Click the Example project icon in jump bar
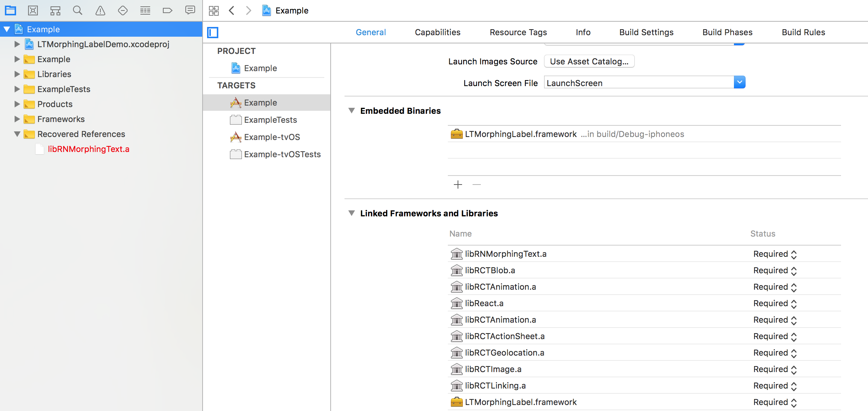 click(x=267, y=10)
